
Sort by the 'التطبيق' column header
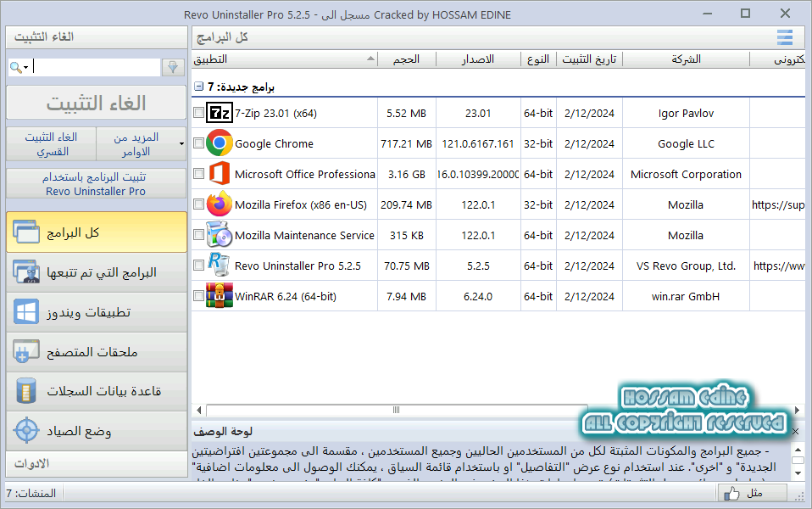click(284, 59)
